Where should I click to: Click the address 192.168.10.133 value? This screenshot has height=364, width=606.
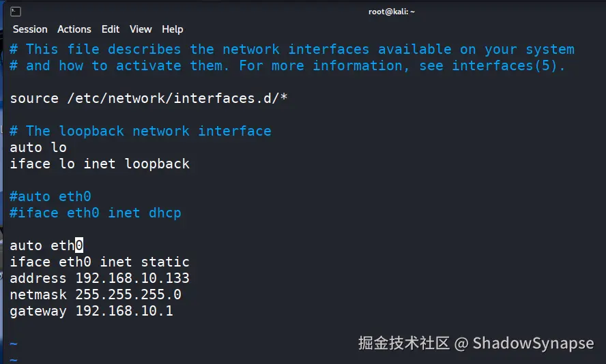pos(132,279)
